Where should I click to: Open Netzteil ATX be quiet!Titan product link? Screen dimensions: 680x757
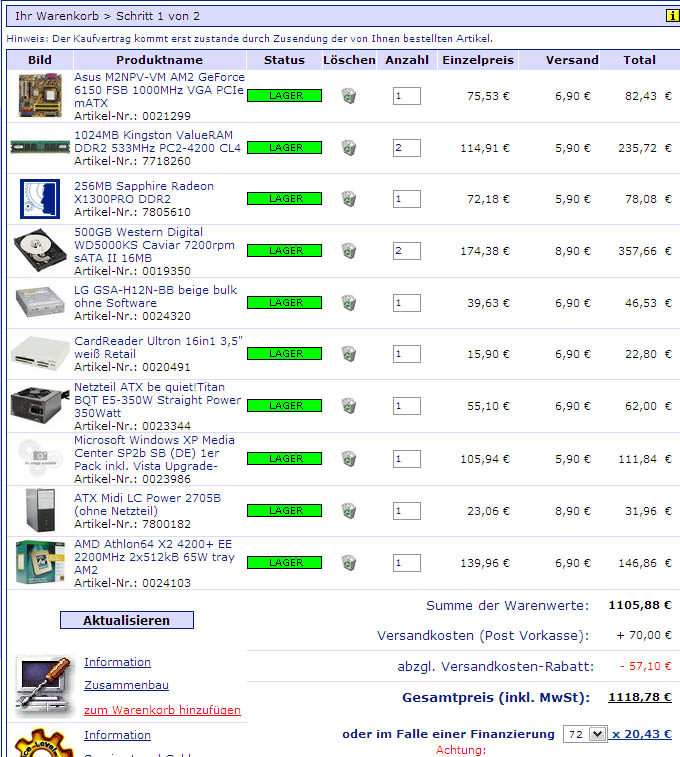(x=157, y=400)
